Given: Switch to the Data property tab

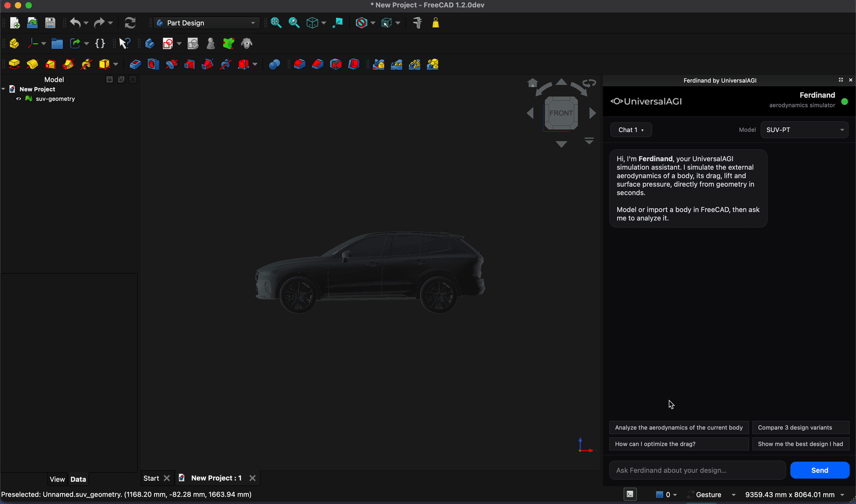Looking at the screenshot, I should click(78, 479).
